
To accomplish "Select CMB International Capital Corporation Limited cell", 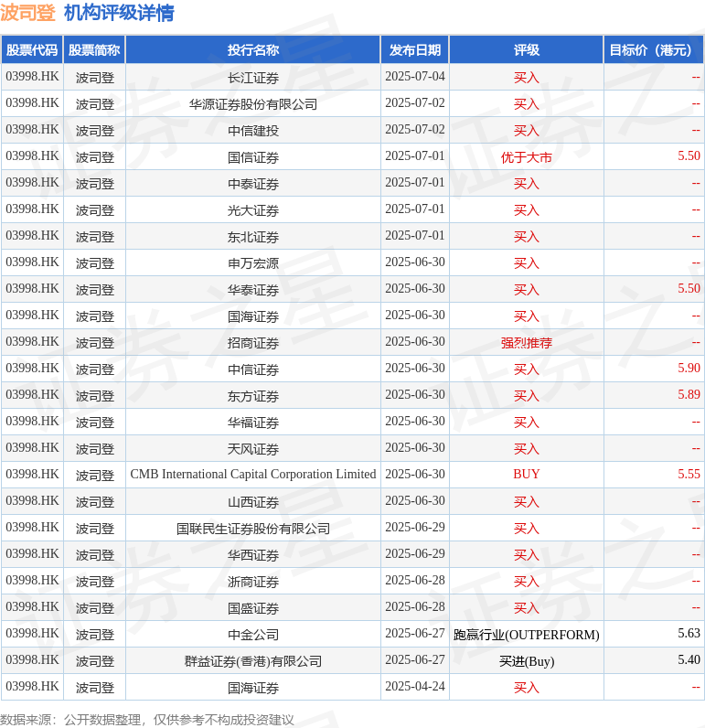I will [x=253, y=474].
